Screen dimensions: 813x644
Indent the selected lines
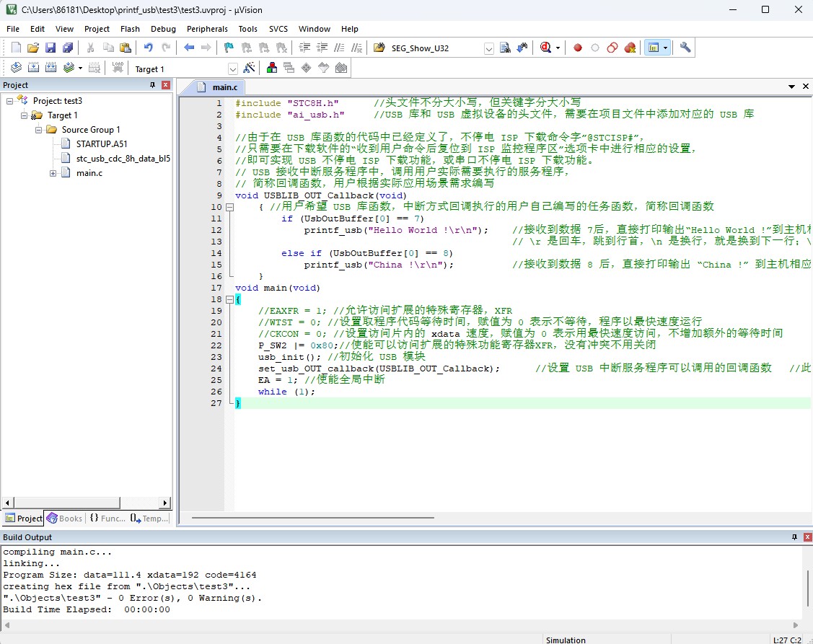304,48
